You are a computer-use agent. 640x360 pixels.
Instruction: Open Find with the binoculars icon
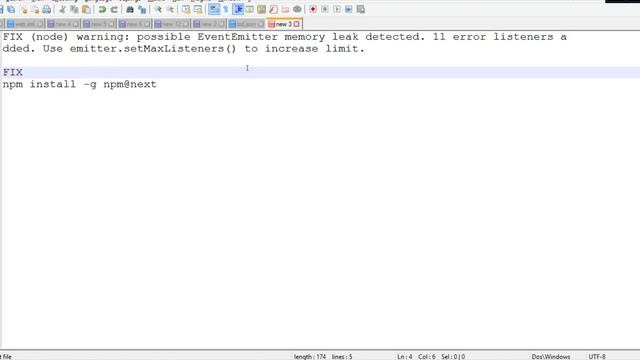[130, 9]
